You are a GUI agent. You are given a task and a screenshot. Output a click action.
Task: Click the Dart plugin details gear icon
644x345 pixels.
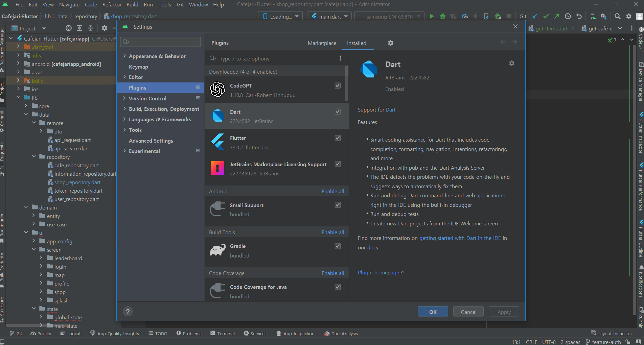512,63
